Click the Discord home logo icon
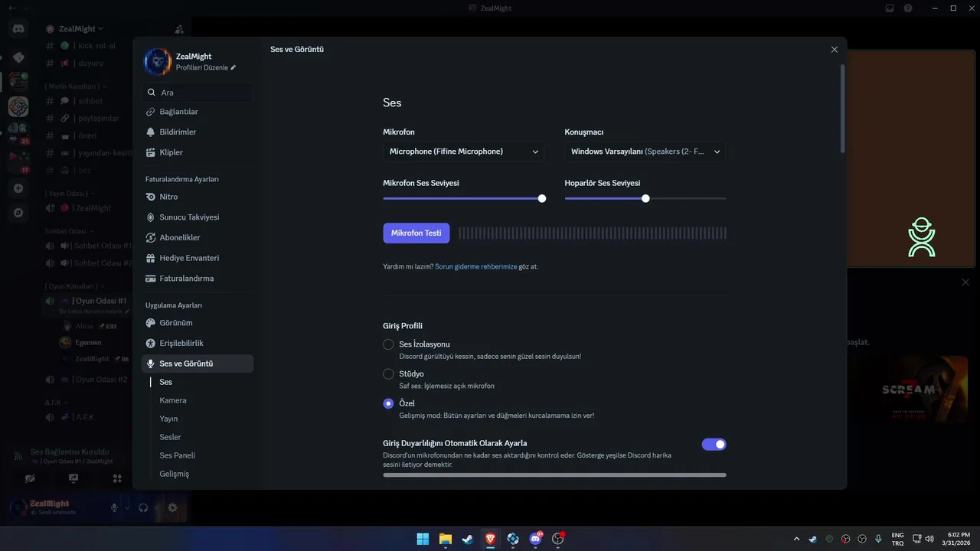 (18, 28)
